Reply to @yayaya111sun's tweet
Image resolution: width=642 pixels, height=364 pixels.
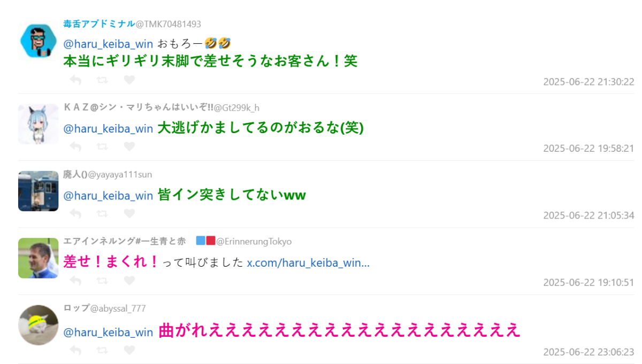point(75,213)
